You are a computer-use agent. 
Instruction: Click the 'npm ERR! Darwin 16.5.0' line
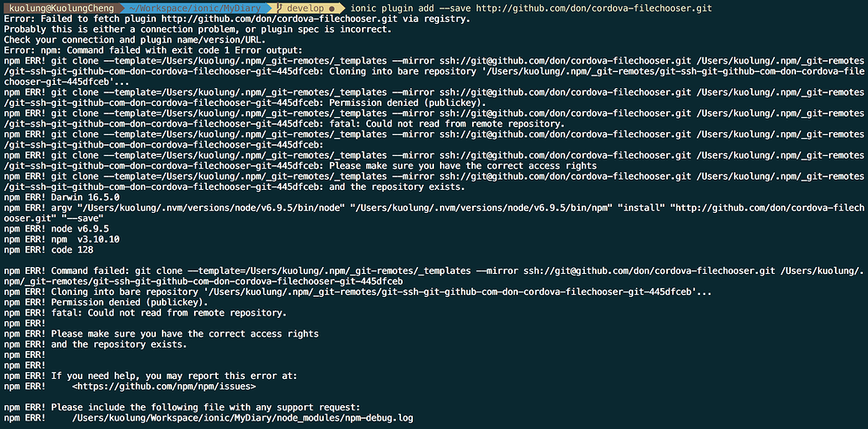pos(61,198)
